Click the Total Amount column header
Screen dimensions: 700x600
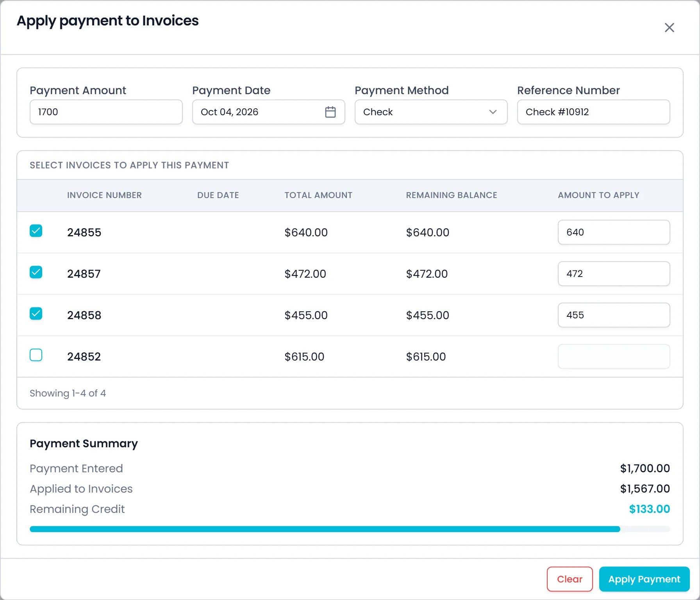pyautogui.click(x=318, y=195)
